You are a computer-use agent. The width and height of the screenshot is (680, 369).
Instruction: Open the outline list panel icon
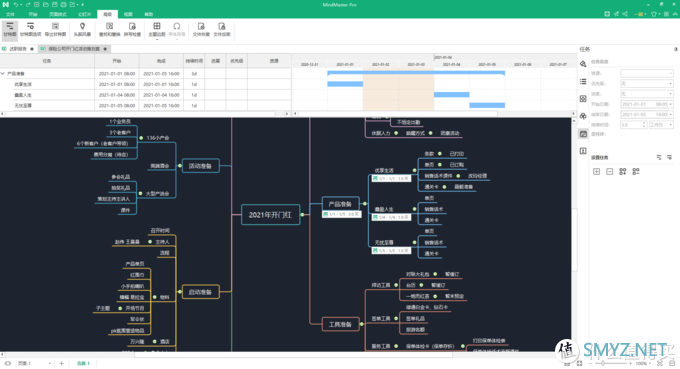coord(583,82)
